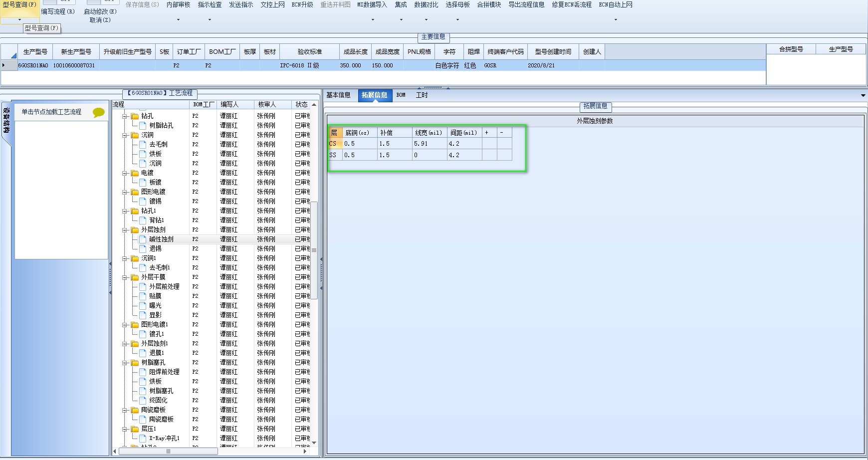Switch to the 基本信息 tab
This screenshot has height=460, width=868.
[338, 95]
